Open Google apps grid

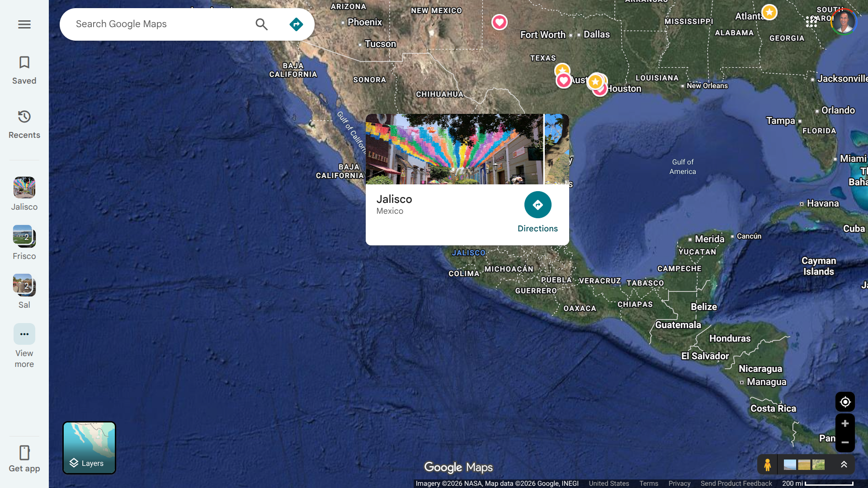[x=811, y=21]
